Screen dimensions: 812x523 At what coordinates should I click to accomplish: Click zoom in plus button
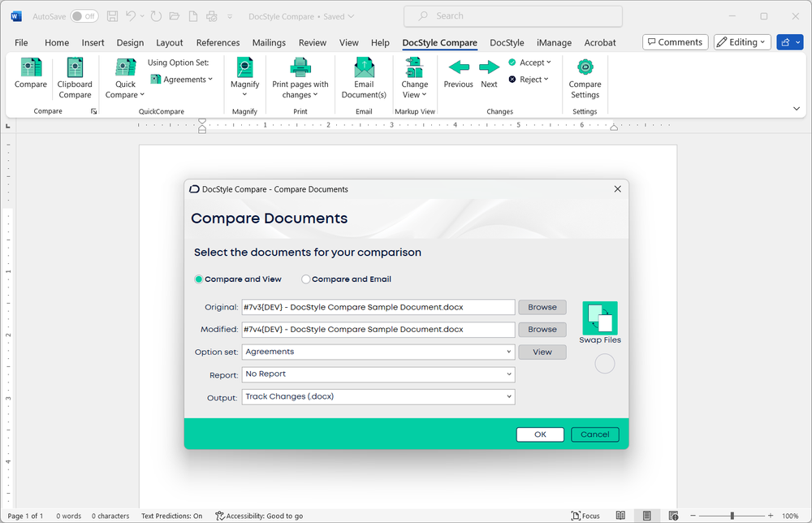click(x=771, y=516)
